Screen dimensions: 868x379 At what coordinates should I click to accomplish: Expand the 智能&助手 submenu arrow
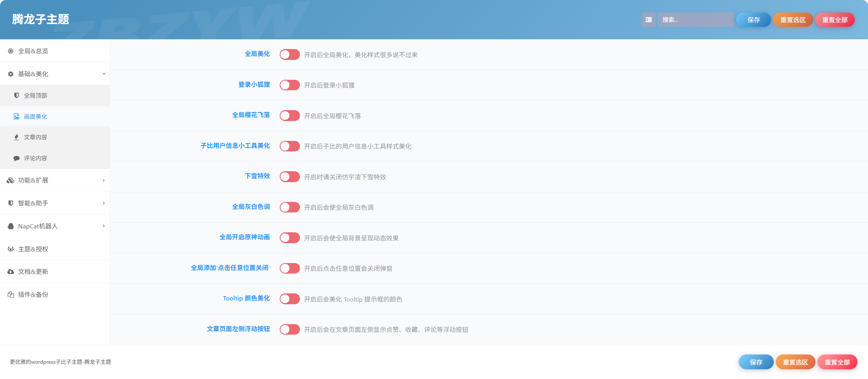pos(104,203)
